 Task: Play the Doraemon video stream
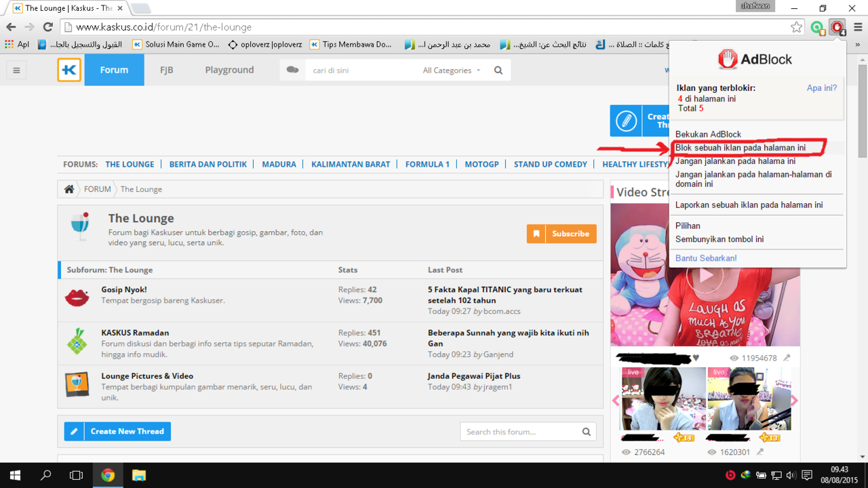(705, 275)
